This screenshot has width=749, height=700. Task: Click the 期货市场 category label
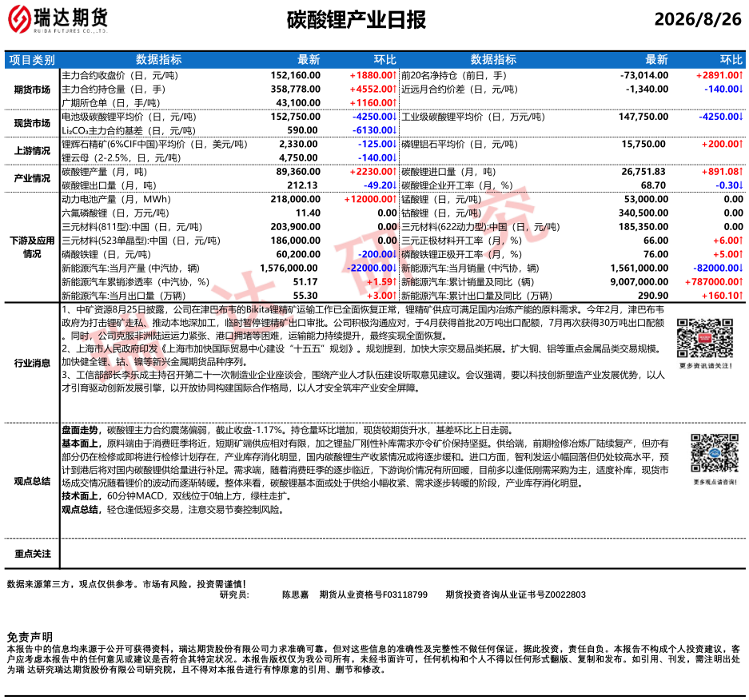click(32, 89)
